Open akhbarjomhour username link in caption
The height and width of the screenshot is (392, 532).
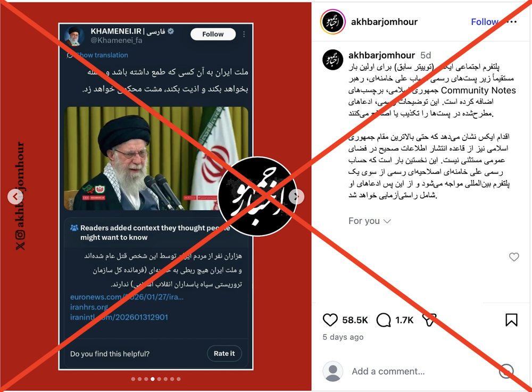[381, 55]
